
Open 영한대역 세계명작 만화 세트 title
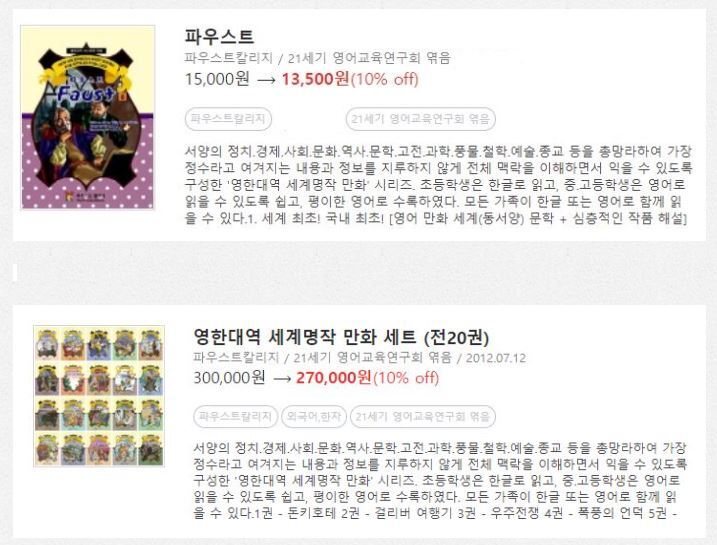pos(341,337)
